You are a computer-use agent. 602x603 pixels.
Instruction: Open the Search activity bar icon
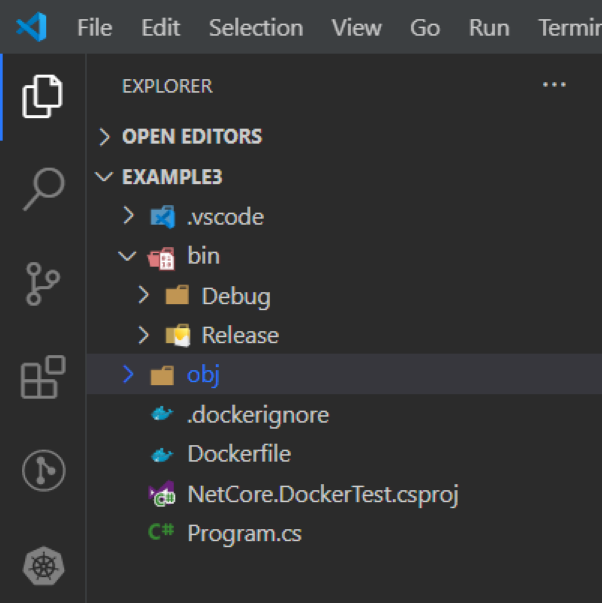pyautogui.click(x=43, y=189)
